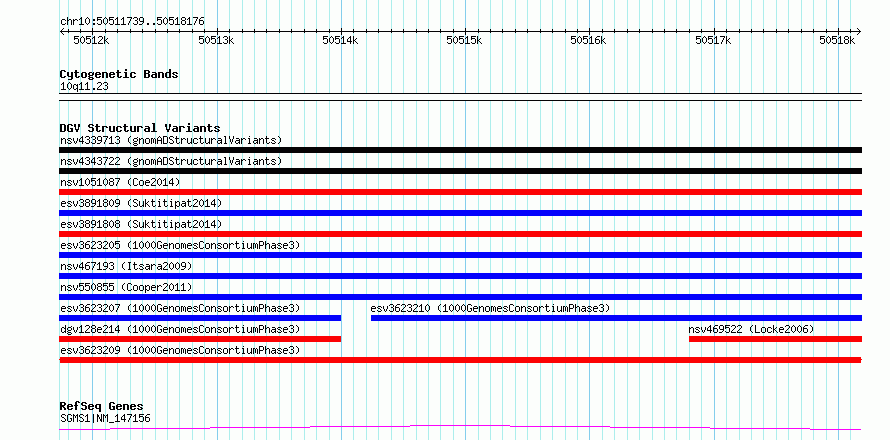
Task: Click the 50512k ruler tick label
Action: pos(91,40)
